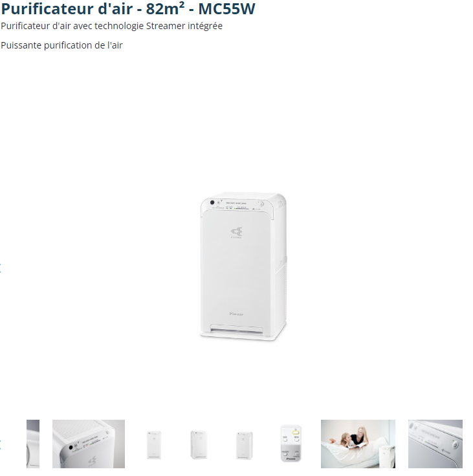Image resolution: width=473 pixels, height=476 pixels.
Task: Select the partially visible first thumbnail
Action: tap(33, 444)
